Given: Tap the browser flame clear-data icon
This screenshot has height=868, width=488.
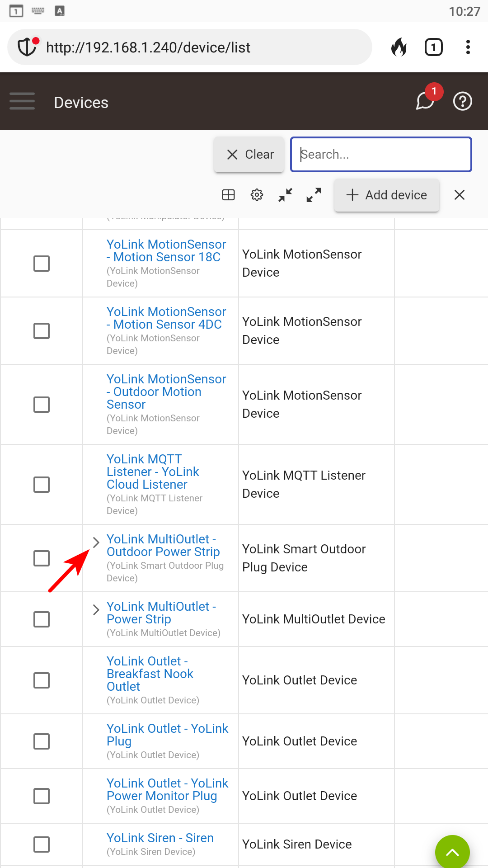Looking at the screenshot, I should point(399,47).
